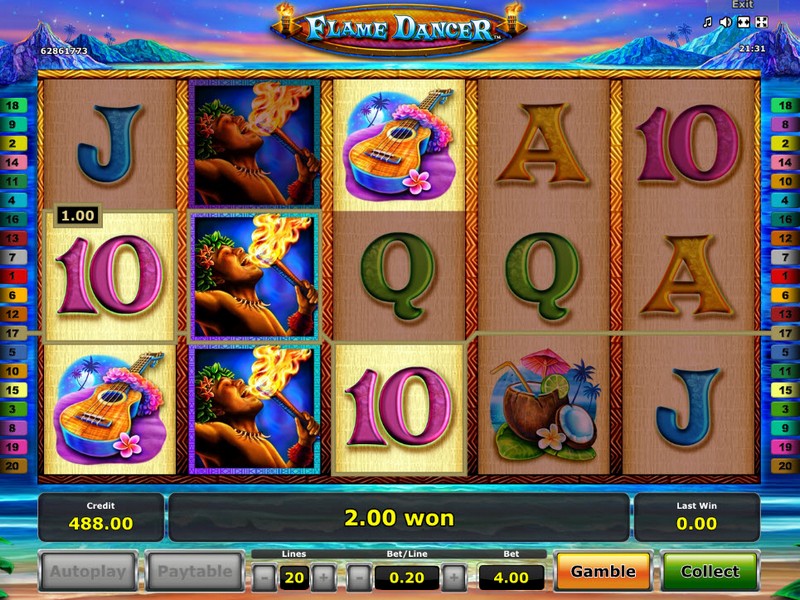Toggle the background music note icon

[707, 22]
